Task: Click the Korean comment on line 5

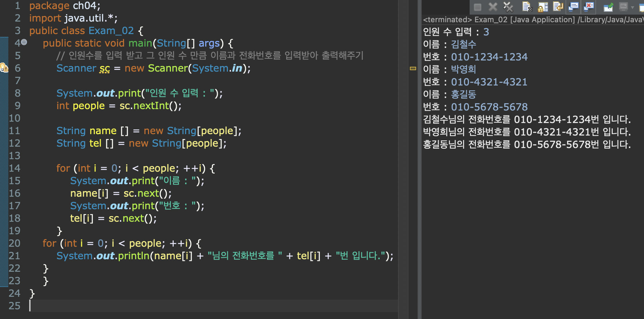Action: click(x=210, y=56)
